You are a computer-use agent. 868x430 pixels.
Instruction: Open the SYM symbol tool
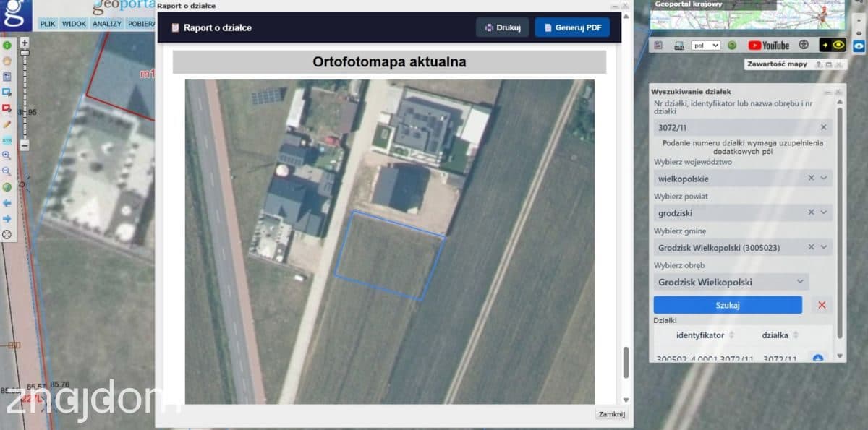(7, 140)
